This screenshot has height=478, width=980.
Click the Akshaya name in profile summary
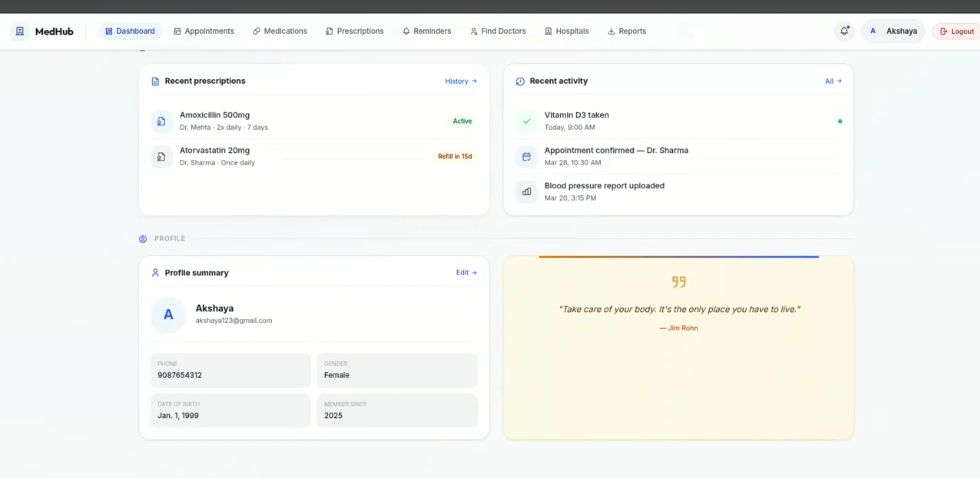coord(214,308)
